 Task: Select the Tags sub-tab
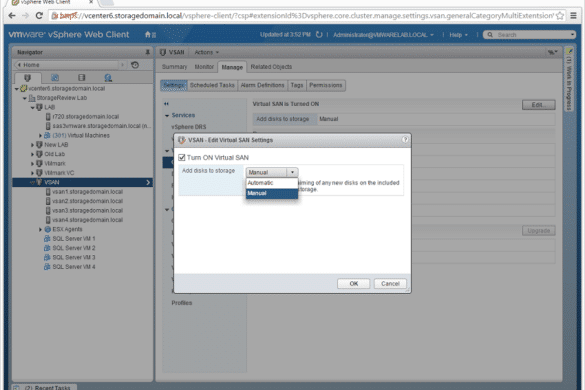pyautogui.click(x=297, y=85)
